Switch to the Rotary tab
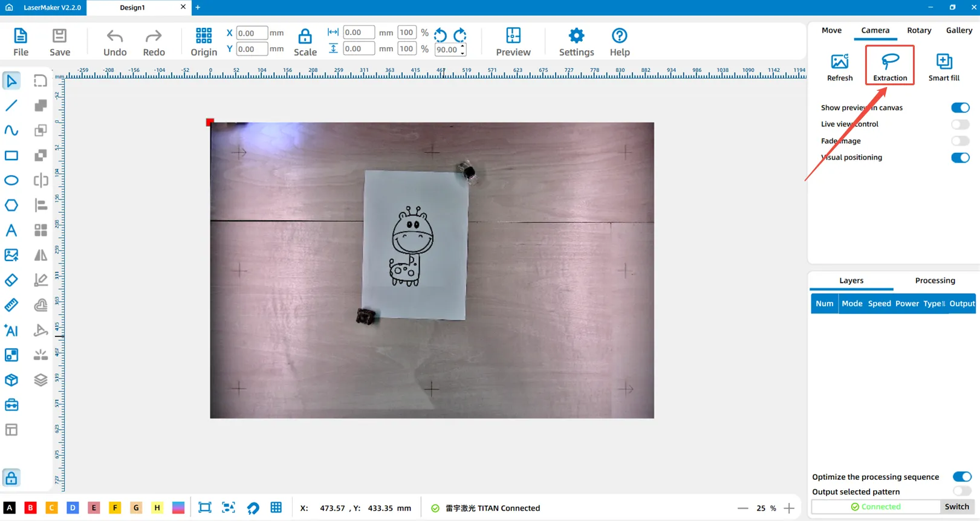 918,30
